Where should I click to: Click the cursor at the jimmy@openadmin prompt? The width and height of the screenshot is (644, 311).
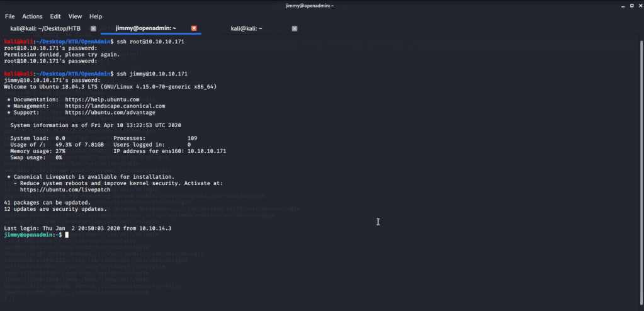point(66,234)
